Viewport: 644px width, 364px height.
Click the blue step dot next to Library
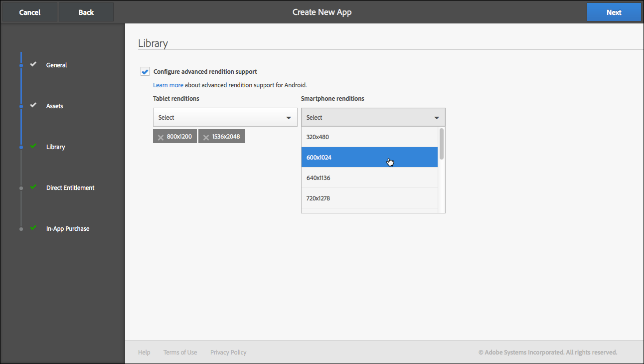[21, 147]
